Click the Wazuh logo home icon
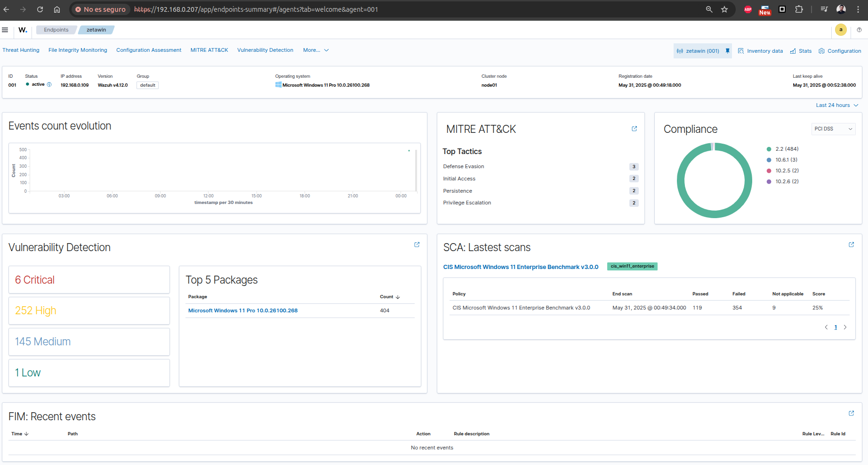The image size is (868, 465). coord(23,30)
